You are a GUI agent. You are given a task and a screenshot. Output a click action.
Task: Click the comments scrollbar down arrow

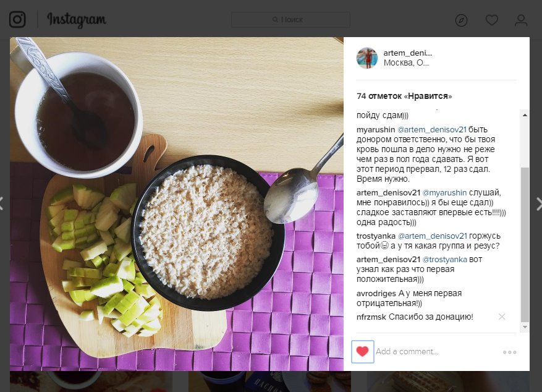tap(525, 326)
